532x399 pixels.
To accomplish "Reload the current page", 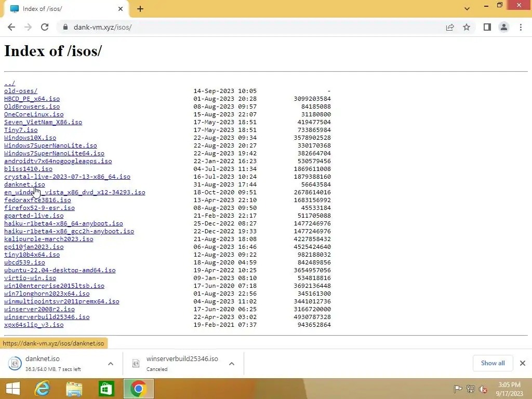I will 45,27.
